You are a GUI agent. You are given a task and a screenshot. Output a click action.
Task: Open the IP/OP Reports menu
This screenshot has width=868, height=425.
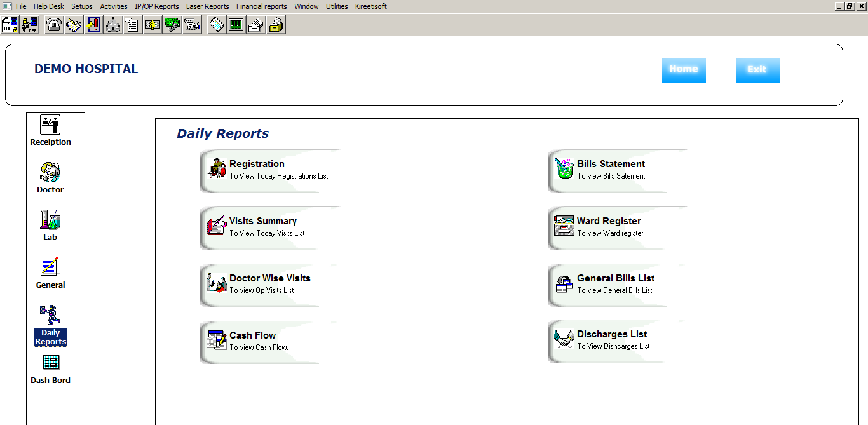click(x=156, y=6)
